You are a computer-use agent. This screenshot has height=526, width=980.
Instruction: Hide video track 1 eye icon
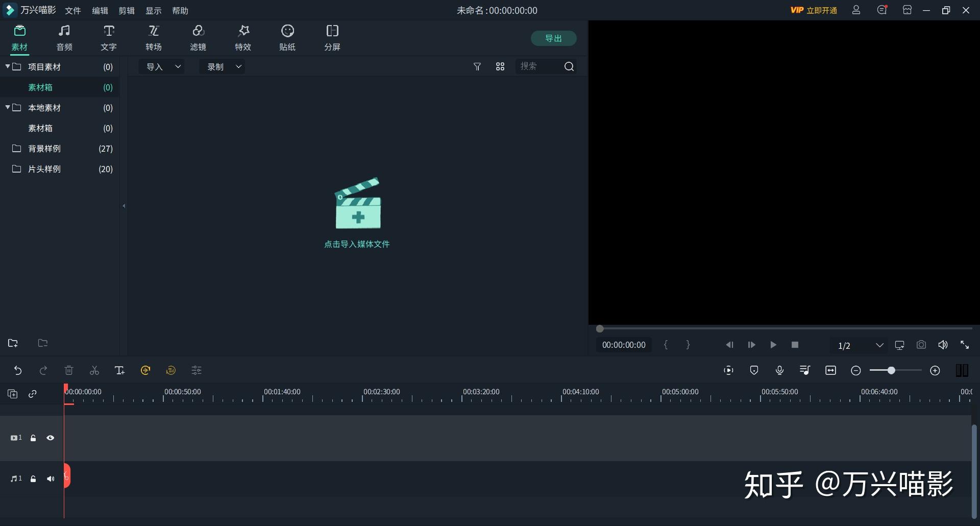51,438
